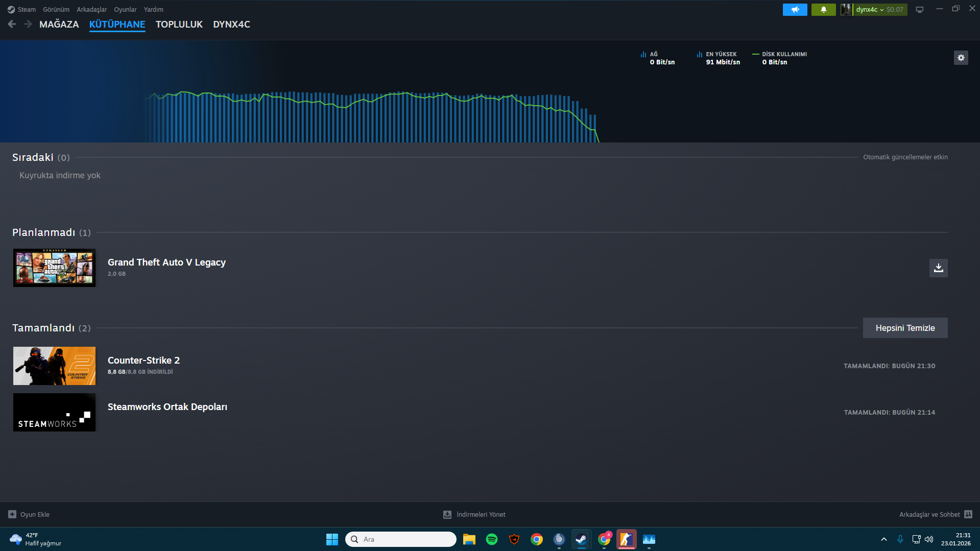Click the Arkadaşlar ve Sohbet chat icon
This screenshot has width=980, height=551.
click(x=968, y=514)
